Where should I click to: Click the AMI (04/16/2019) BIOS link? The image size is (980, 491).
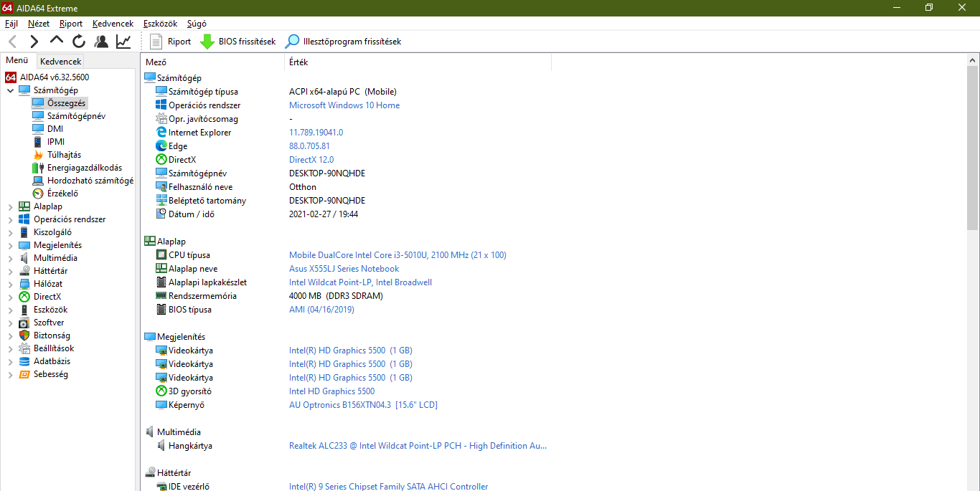point(321,310)
